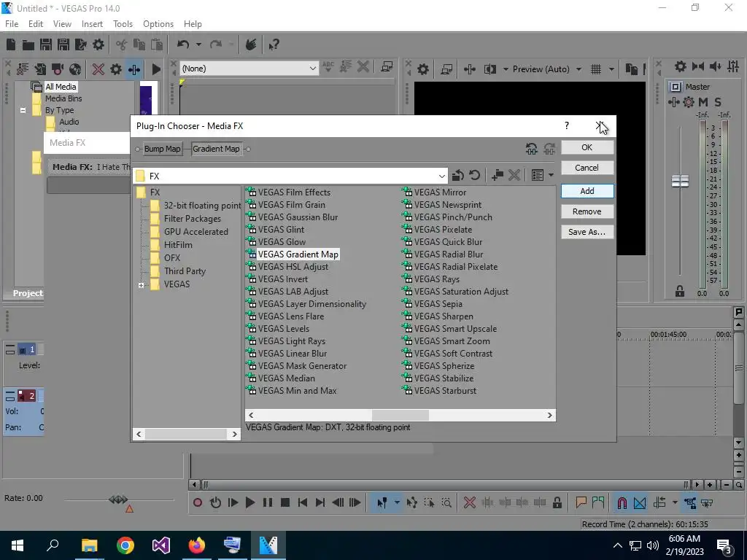Select Bump Map plug-in in chain
The width and height of the screenshot is (747, 560).
(x=162, y=149)
